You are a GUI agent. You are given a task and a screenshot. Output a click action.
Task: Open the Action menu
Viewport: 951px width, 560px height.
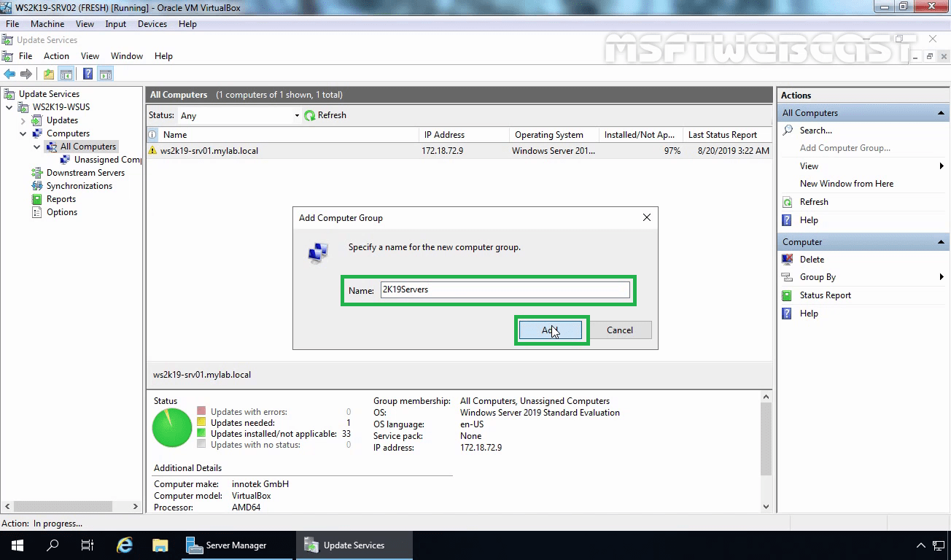56,55
